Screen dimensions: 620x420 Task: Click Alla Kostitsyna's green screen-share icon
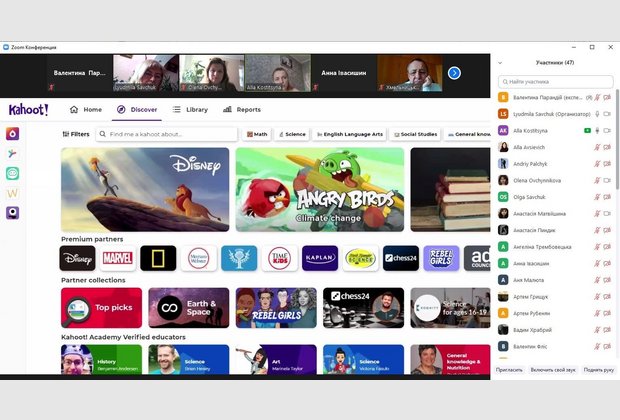(x=587, y=131)
